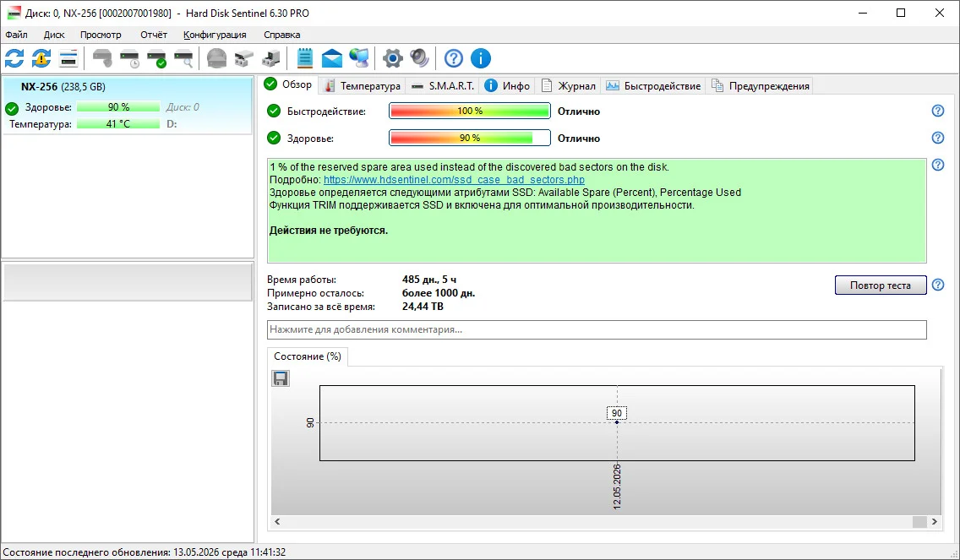Click the 90 data point on graph
The image size is (960, 560).
click(617, 422)
